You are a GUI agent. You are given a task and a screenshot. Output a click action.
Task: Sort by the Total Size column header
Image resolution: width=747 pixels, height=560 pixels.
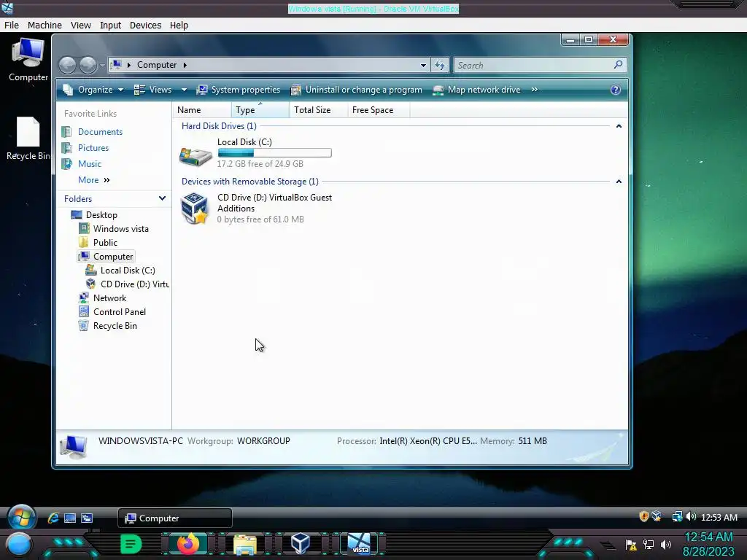pos(318,110)
